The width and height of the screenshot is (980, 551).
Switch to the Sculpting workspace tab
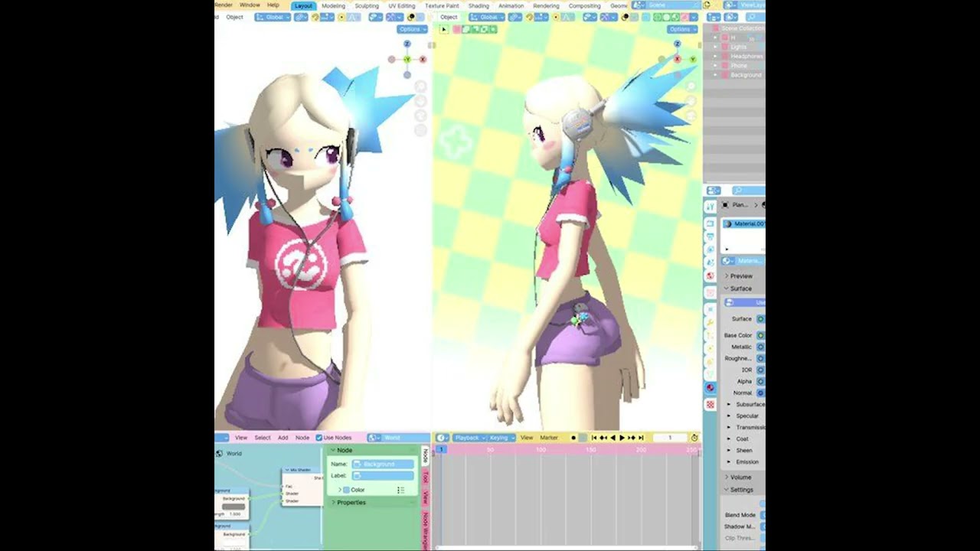[x=367, y=5]
